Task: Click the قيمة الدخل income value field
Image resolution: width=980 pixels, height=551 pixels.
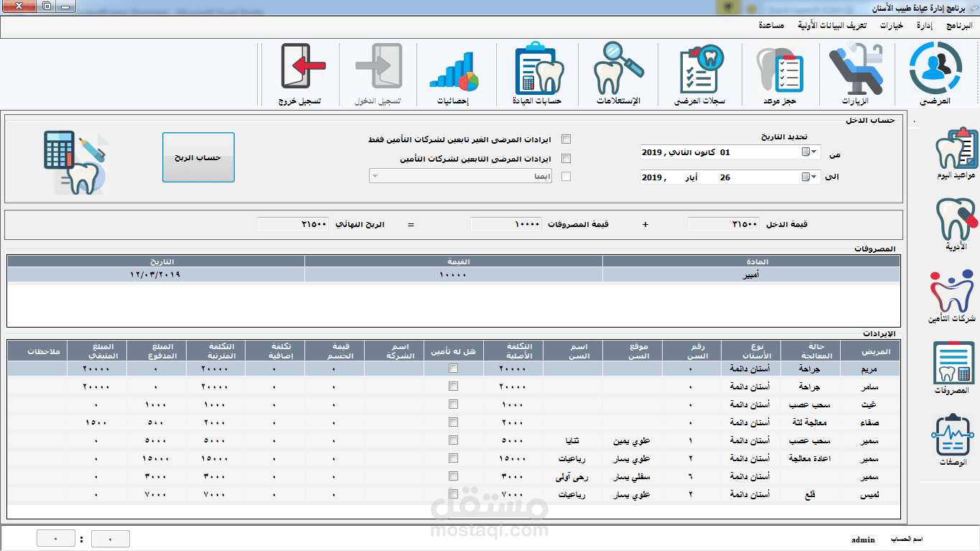Action: coord(724,225)
